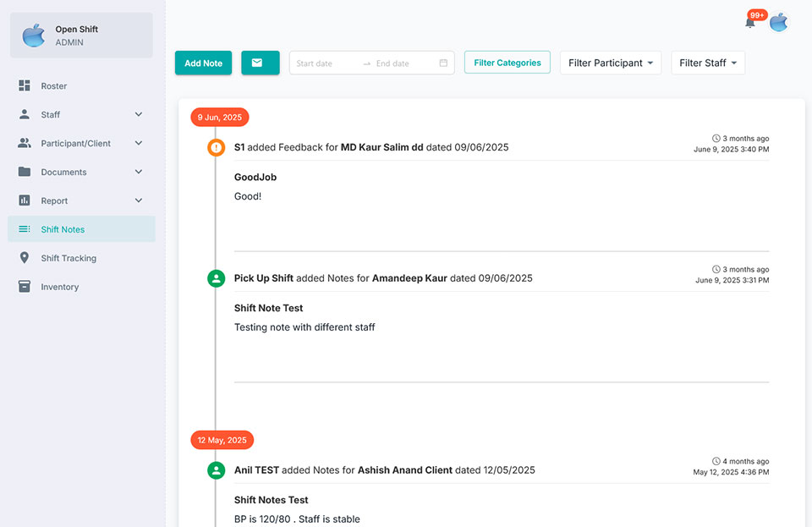This screenshot has height=527, width=812.
Task: Expand the Staff sidebar menu
Action: coord(139,115)
